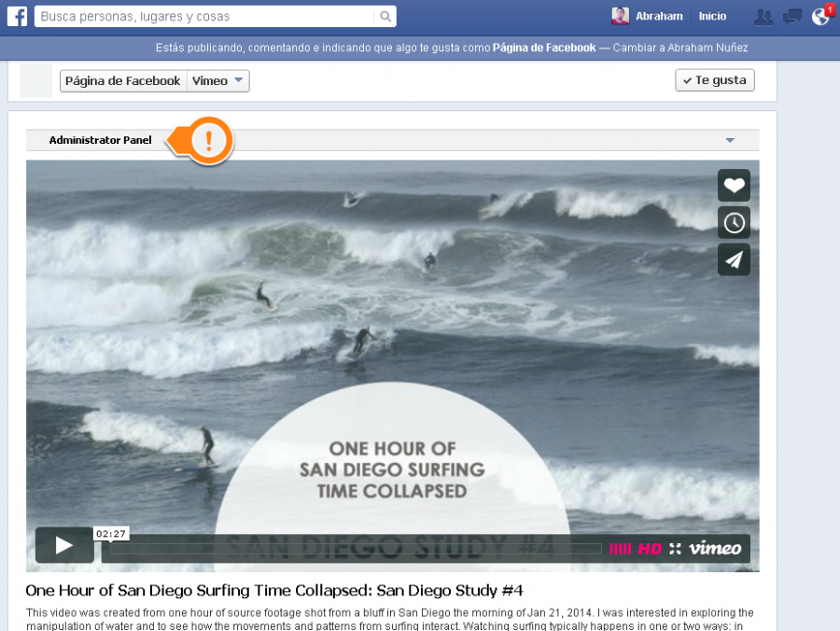The image size is (840, 631).
Task: Click the Vimeo logo on the player
Action: pyautogui.click(x=715, y=548)
